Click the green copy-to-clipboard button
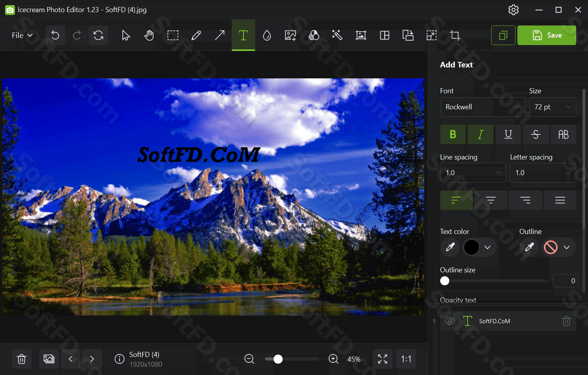588x375 pixels. (x=503, y=35)
